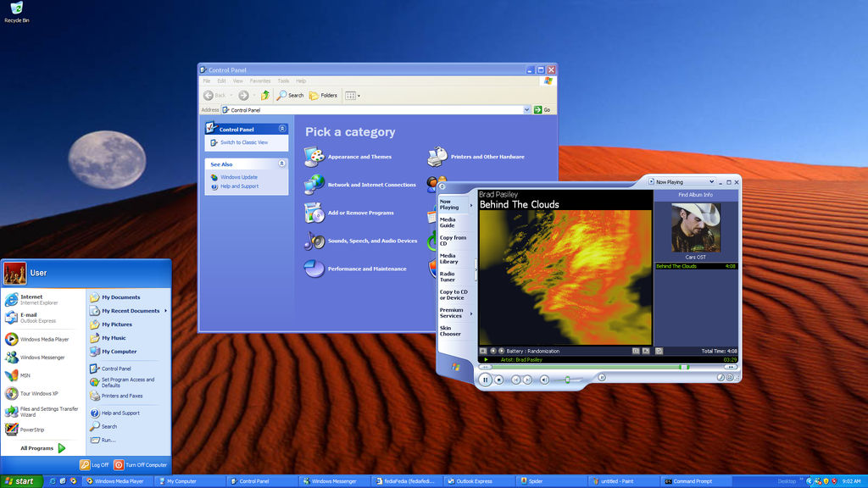
Task: Stop playback in Windows Media Player
Action: tap(498, 380)
